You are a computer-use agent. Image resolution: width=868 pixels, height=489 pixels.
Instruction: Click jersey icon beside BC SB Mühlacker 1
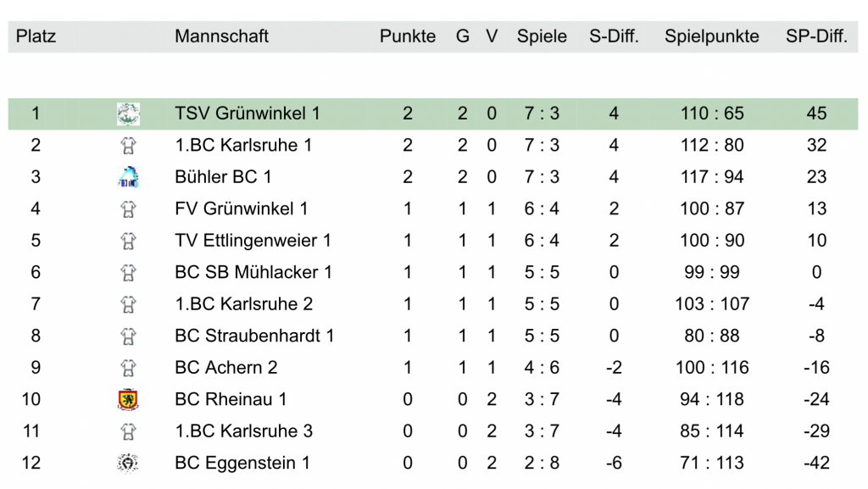coord(128,272)
